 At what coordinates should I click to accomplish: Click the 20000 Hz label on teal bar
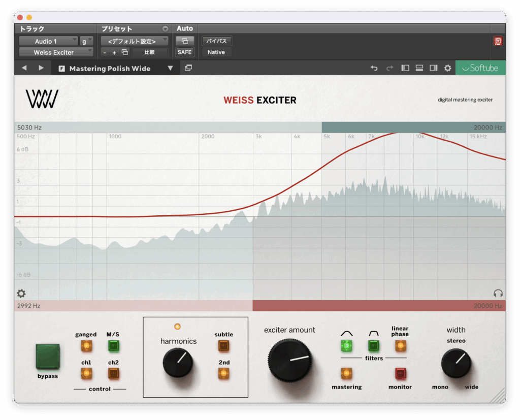pos(488,127)
